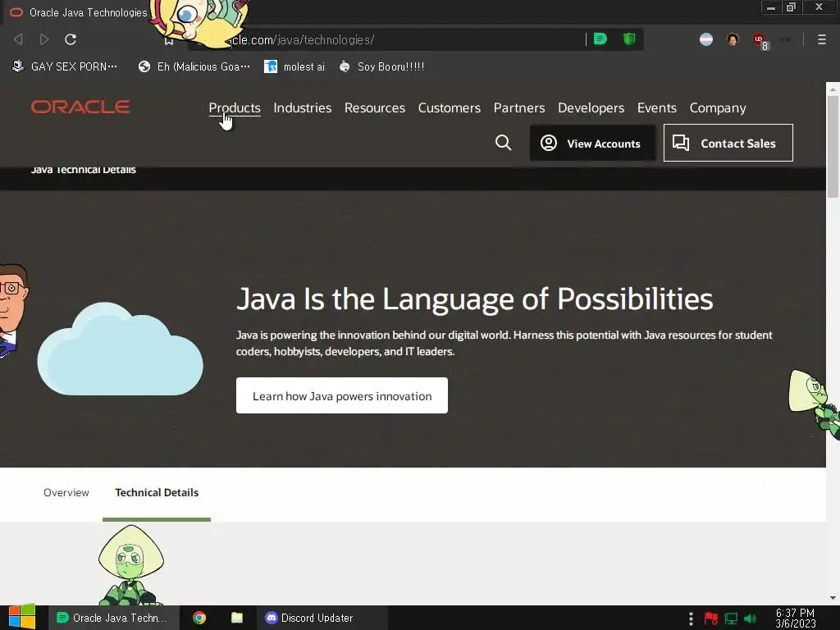This screenshot has height=630, width=840.
Task: Click the 'Java Technical Details' breadcrumb text
Action: tap(83, 170)
